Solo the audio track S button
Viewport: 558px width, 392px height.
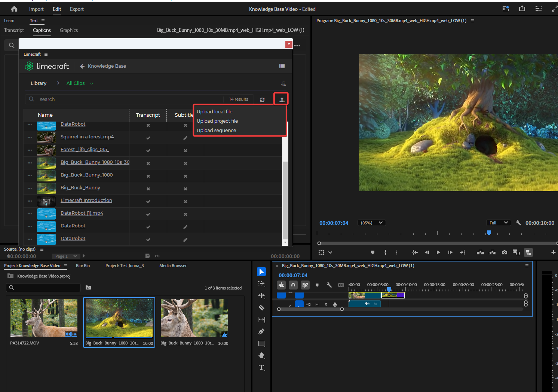[x=326, y=304]
